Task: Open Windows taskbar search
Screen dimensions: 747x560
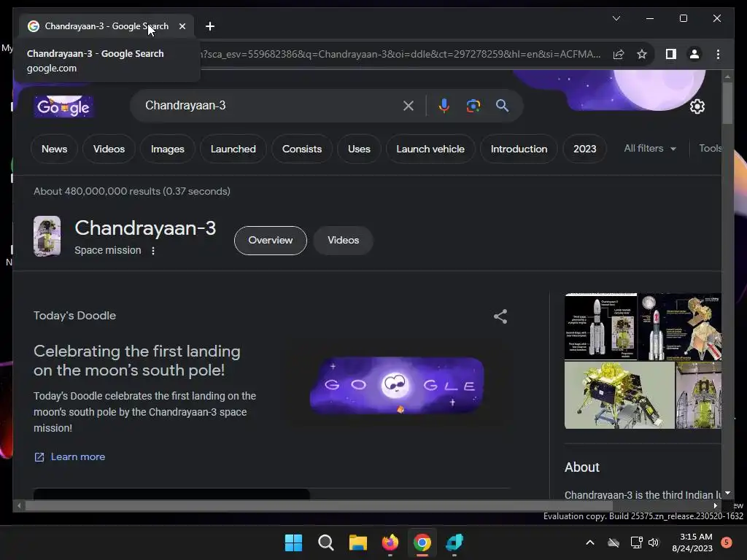Action: 326,542
